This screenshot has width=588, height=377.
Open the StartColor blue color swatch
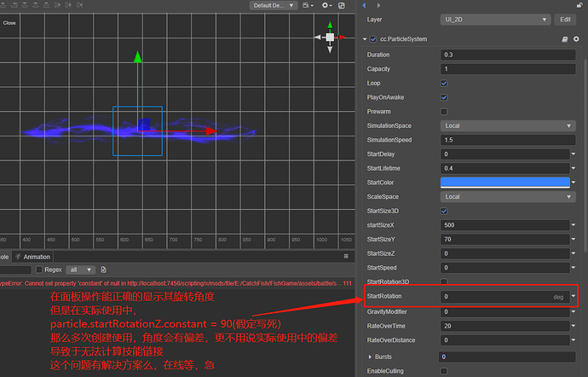[504, 183]
